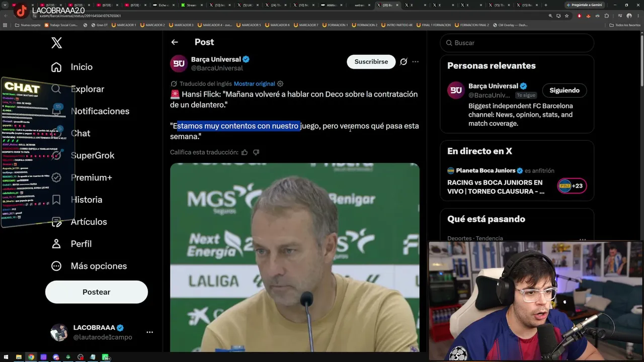Rate translation with thumbs down
Viewport: 644px width, 362px height.
256,152
